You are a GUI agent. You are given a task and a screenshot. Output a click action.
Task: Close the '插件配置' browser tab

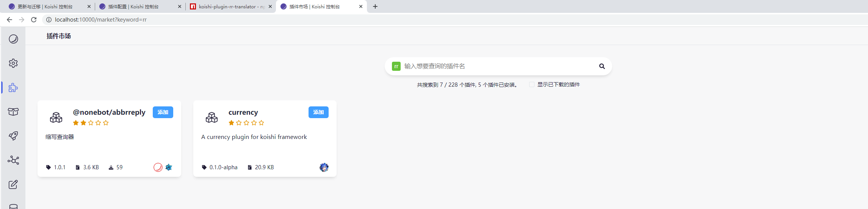tap(180, 6)
